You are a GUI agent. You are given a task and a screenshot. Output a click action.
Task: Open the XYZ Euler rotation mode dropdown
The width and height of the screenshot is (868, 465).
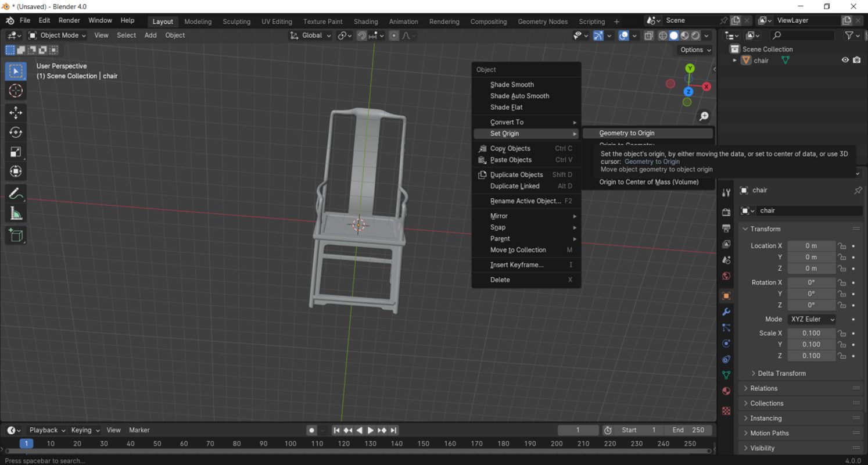pyautogui.click(x=812, y=319)
